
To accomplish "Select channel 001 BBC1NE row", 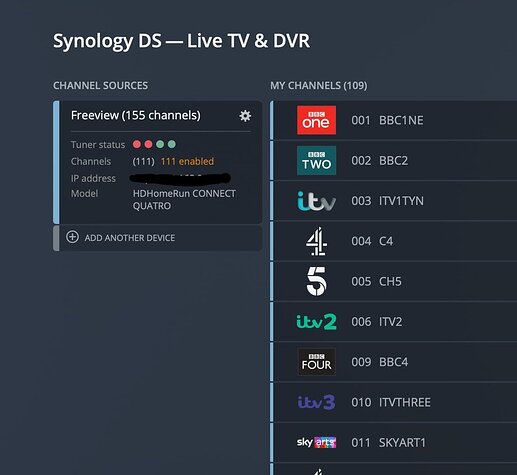I will click(395, 120).
